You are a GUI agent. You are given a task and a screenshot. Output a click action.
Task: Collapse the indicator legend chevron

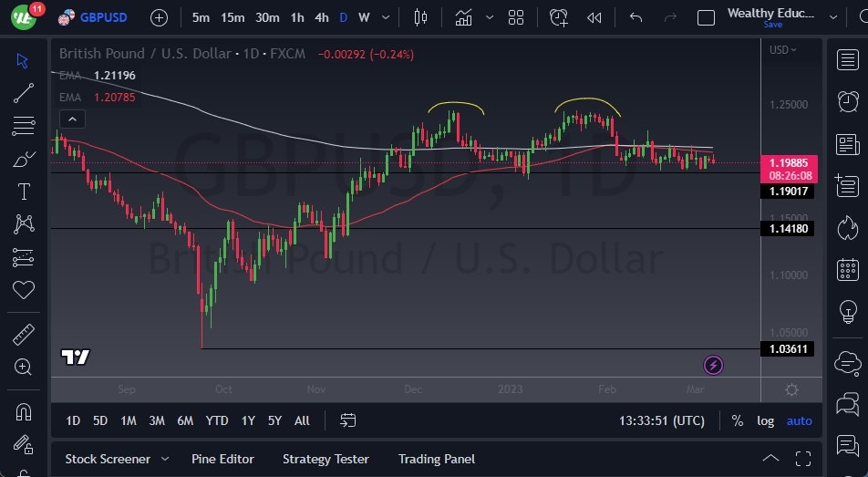(71, 119)
